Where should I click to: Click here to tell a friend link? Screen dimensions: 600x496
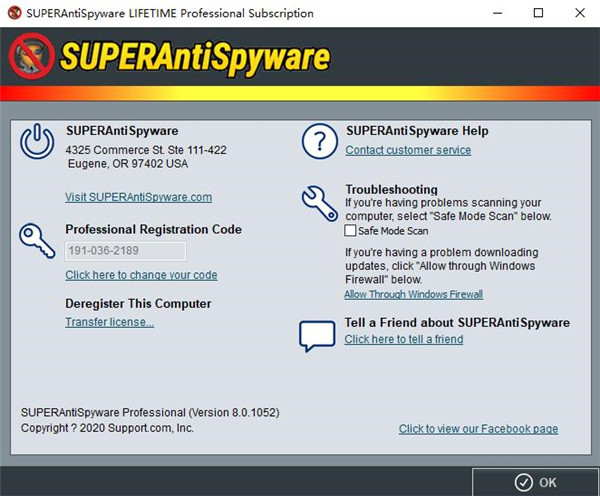click(x=404, y=339)
